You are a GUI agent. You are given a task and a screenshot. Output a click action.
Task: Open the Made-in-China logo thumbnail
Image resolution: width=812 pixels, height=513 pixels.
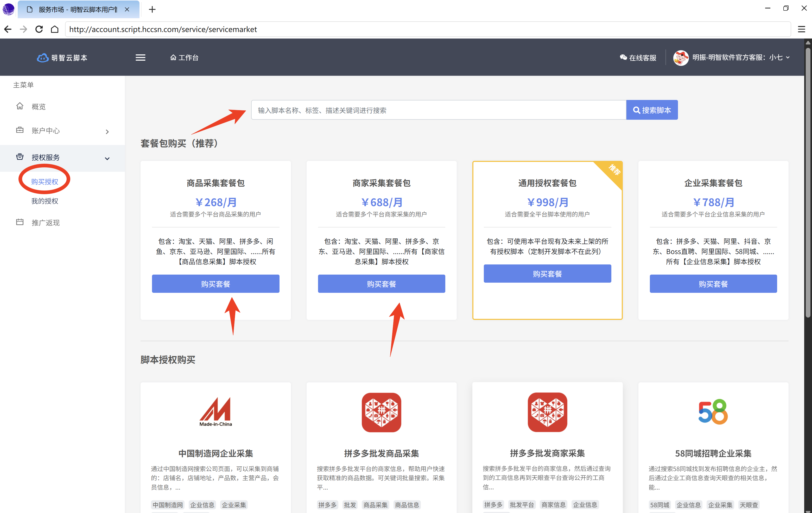coord(215,412)
